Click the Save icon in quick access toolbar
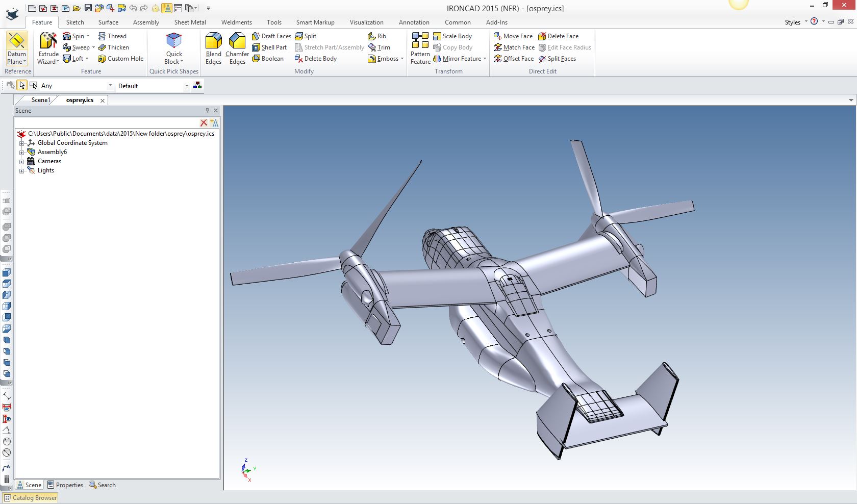The width and height of the screenshot is (857, 504). pyautogui.click(x=88, y=8)
